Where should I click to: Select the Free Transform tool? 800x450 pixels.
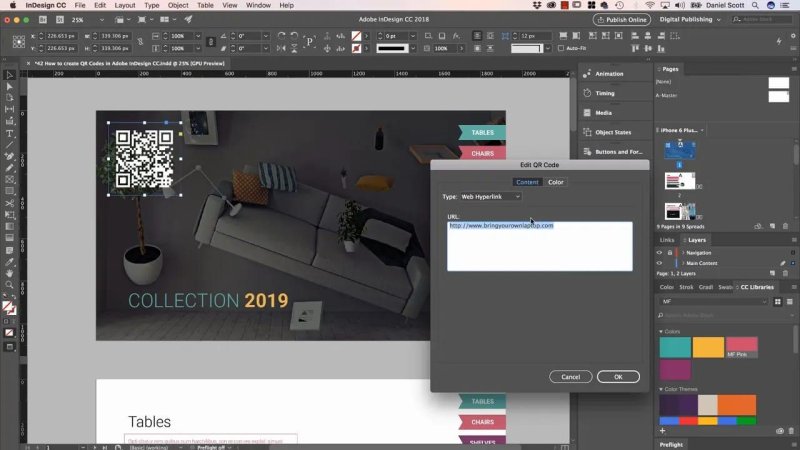click(x=9, y=215)
